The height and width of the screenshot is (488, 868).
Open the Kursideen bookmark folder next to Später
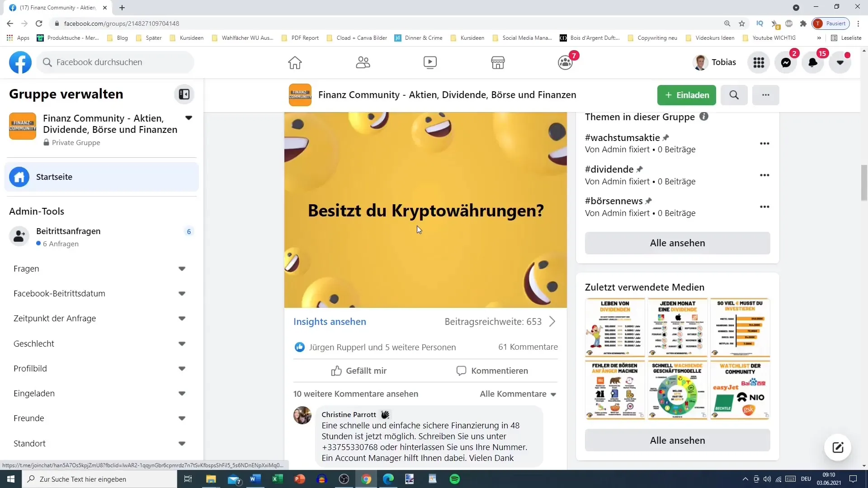tap(187, 38)
